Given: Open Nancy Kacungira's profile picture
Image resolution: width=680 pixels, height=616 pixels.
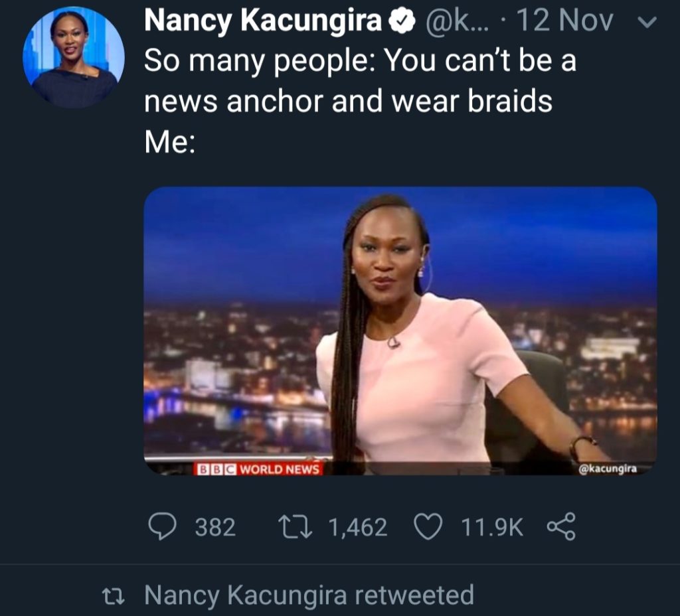Looking at the screenshot, I should click(74, 57).
